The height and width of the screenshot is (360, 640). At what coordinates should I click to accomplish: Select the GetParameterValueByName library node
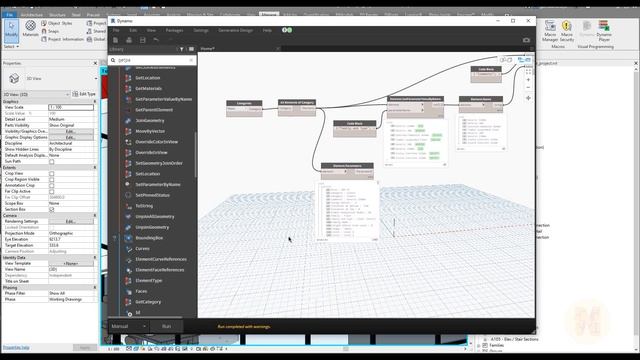163,99
